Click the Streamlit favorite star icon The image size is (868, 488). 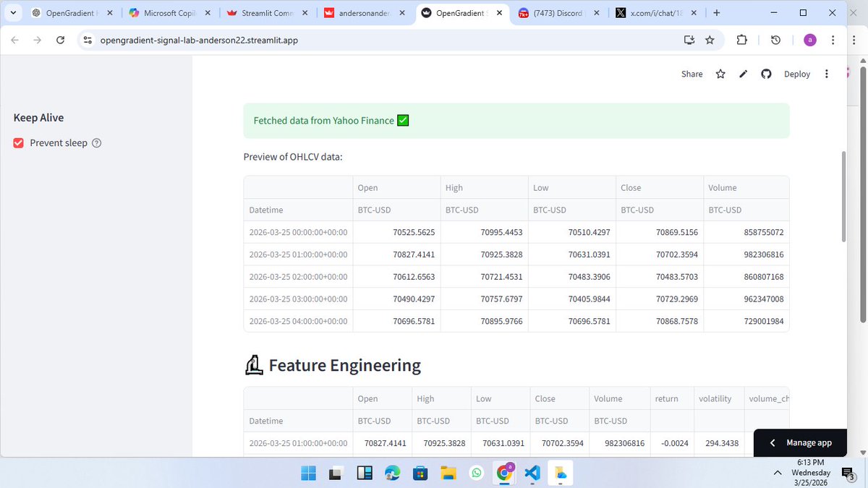click(x=720, y=74)
